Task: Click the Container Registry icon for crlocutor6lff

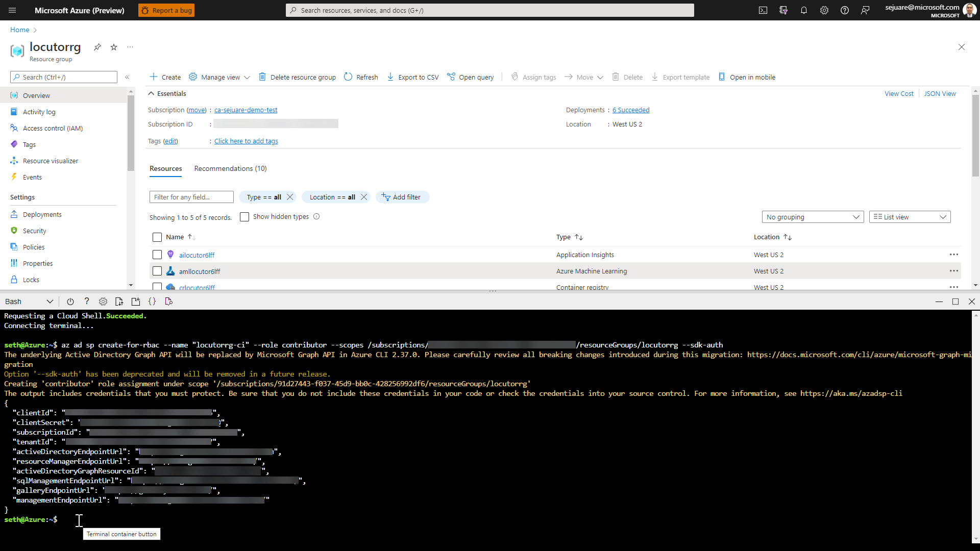Action: [170, 287]
